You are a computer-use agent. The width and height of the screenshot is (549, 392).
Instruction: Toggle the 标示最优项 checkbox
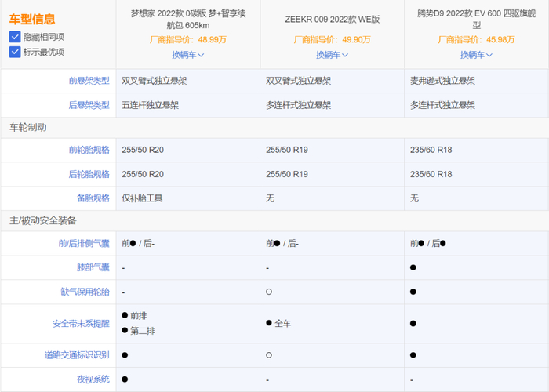pyautogui.click(x=15, y=53)
